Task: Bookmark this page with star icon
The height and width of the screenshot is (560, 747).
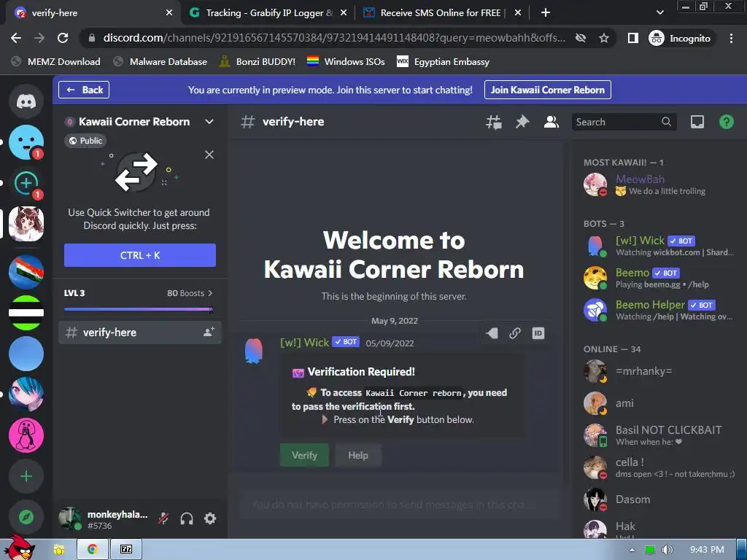Action: tap(603, 38)
